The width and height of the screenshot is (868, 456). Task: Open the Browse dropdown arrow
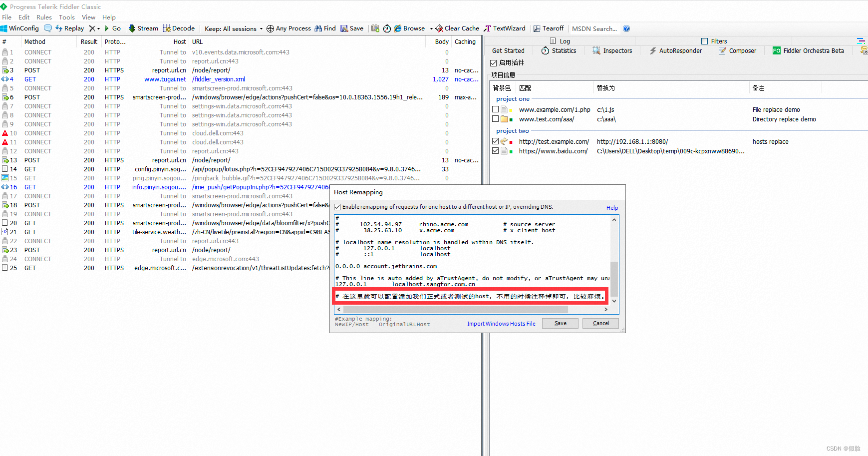(431, 29)
